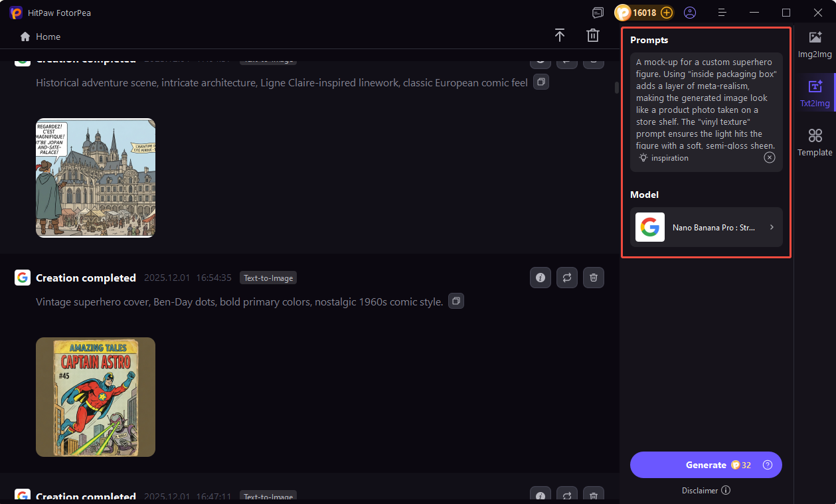
Task: Open the messages icon in title bar
Action: coord(598,13)
